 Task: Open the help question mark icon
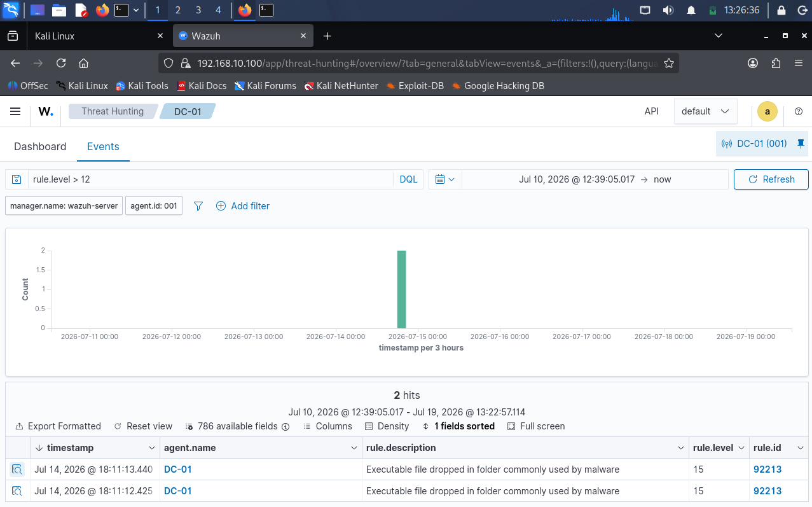(799, 111)
